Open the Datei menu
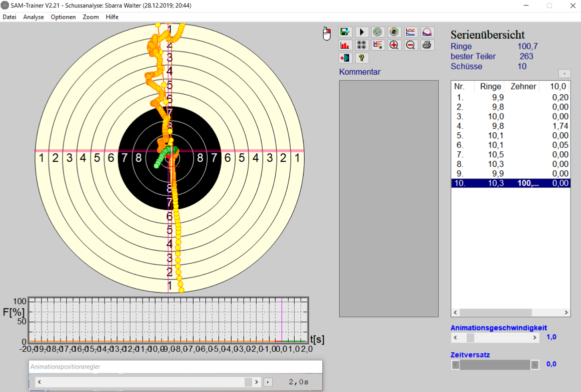The height and width of the screenshot is (392, 581). (10, 17)
